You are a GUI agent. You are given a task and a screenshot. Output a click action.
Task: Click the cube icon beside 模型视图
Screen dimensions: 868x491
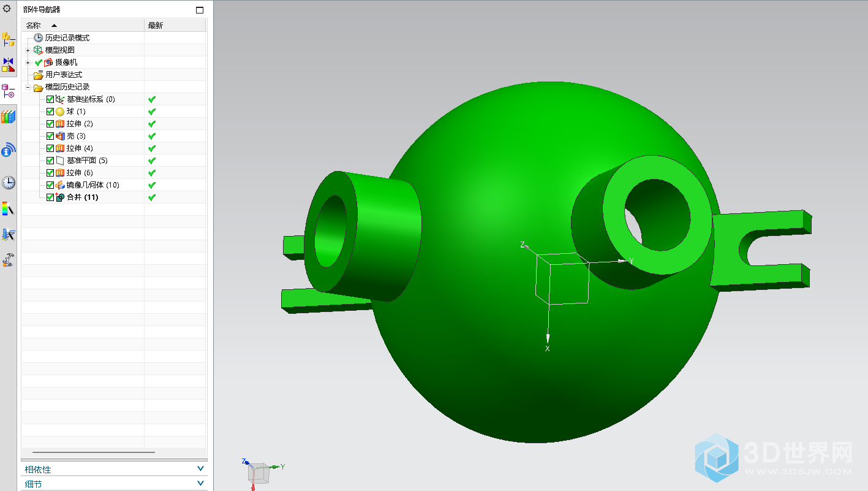[x=38, y=50]
